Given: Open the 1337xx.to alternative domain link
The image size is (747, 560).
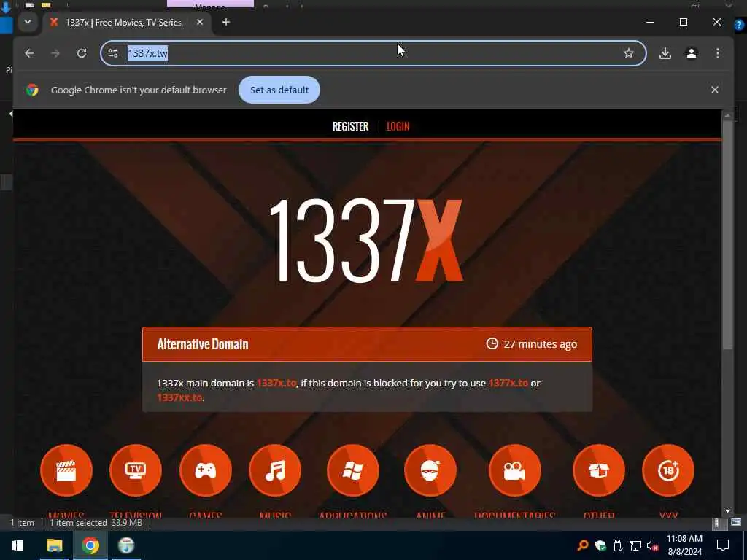Looking at the screenshot, I should [179, 397].
